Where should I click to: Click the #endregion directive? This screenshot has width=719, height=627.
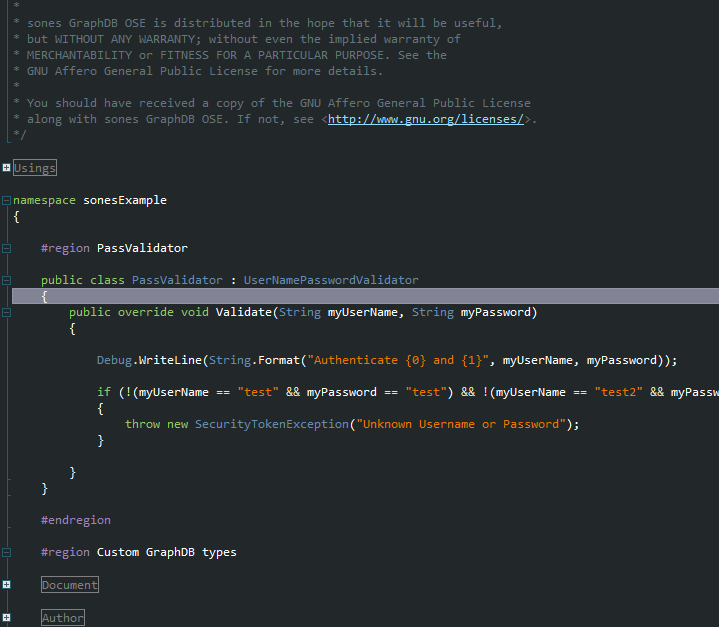pyautogui.click(x=76, y=520)
